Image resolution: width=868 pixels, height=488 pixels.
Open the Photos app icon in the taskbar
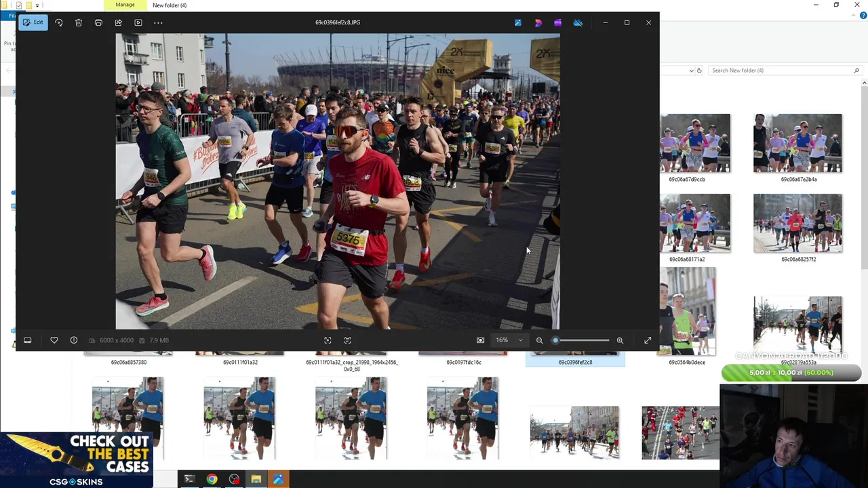(x=279, y=480)
